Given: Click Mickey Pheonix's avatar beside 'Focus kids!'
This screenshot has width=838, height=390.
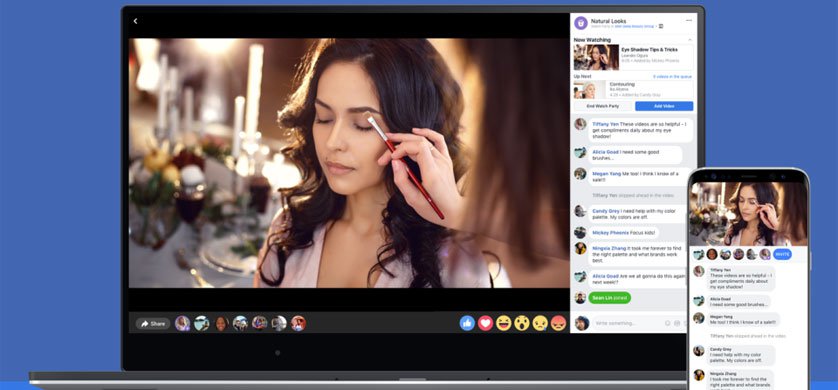Looking at the screenshot, I should [580, 232].
